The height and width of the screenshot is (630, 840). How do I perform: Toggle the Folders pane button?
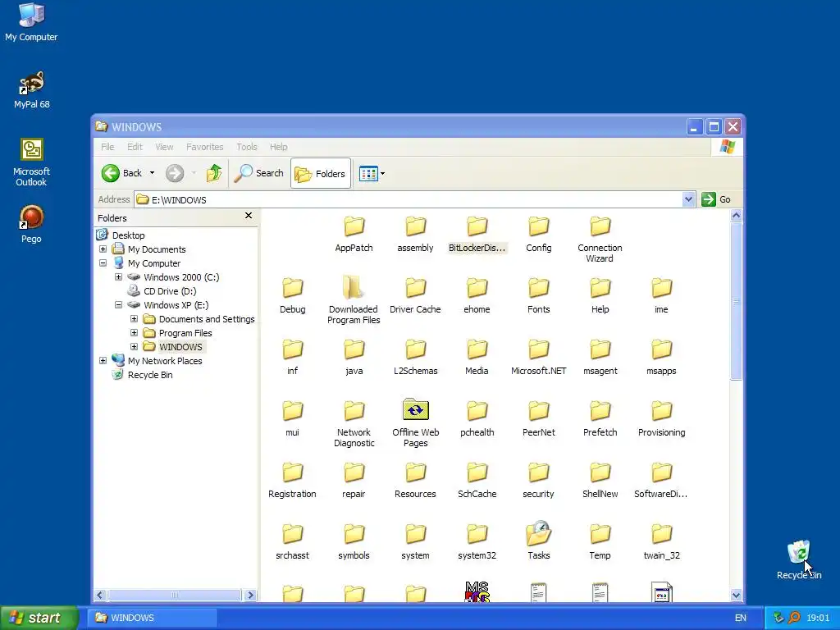(x=321, y=174)
